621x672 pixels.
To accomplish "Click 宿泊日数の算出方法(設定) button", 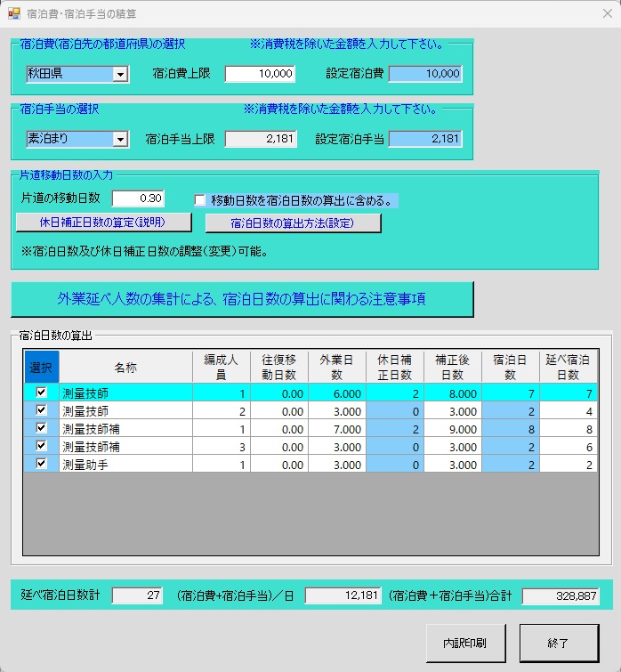I will (x=293, y=223).
